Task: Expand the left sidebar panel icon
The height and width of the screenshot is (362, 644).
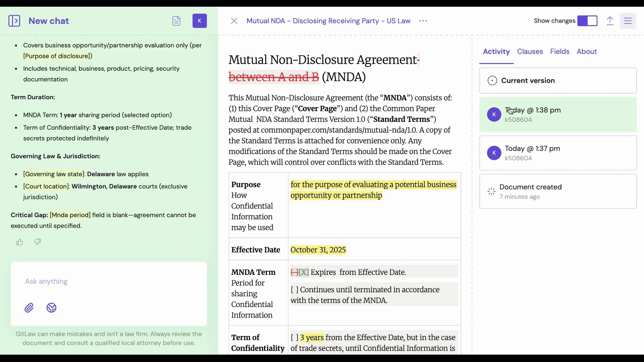Action: point(14,21)
